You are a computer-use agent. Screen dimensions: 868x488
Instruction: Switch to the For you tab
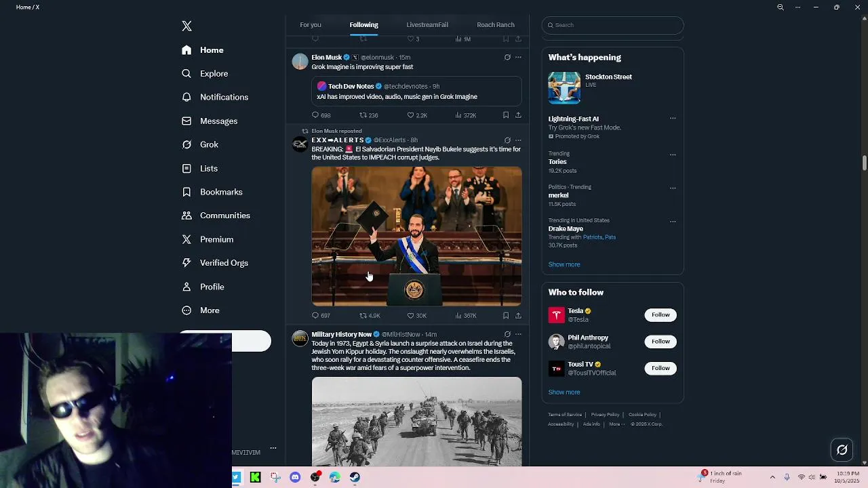311,25
